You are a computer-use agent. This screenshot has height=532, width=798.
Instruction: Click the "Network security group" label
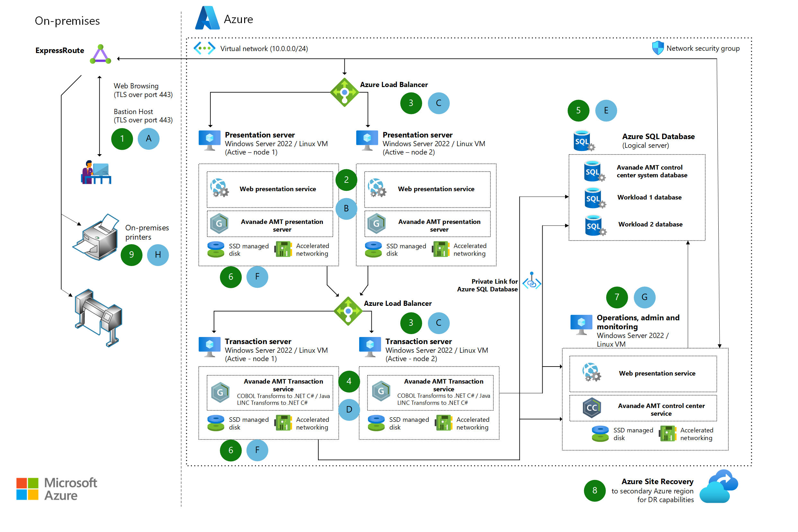(703, 48)
